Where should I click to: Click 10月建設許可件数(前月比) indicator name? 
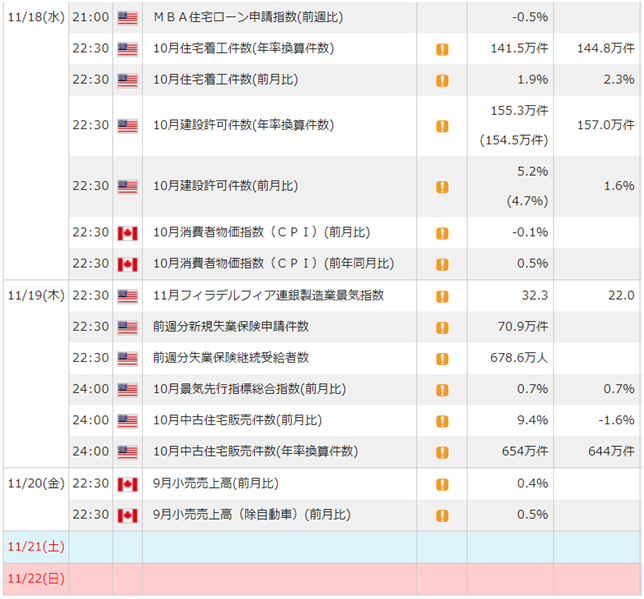(x=225, y=186)
